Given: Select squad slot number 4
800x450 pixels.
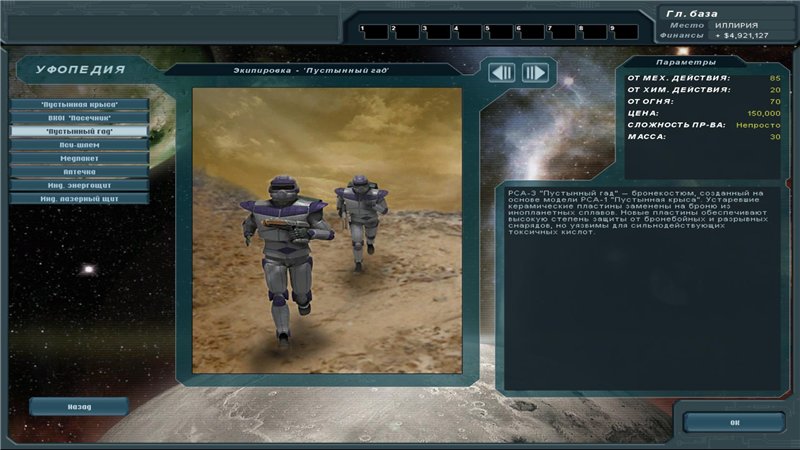Looking at the screenshot, I should click(x=468, y=32).
